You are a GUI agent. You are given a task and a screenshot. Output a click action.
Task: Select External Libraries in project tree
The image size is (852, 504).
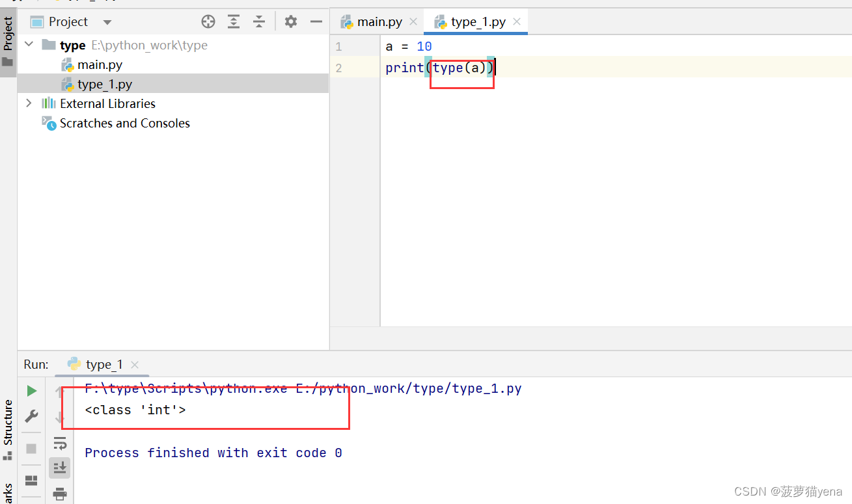point(107,103)
